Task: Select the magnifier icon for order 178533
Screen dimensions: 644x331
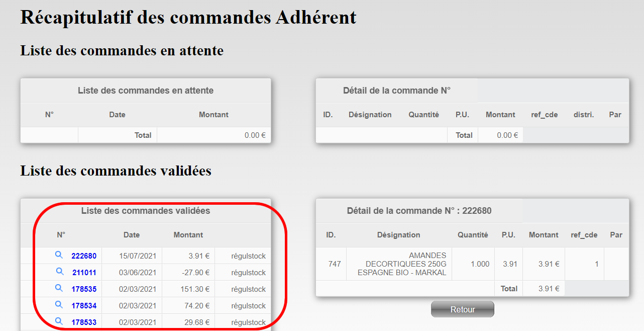Action: (x=59, y=321)
